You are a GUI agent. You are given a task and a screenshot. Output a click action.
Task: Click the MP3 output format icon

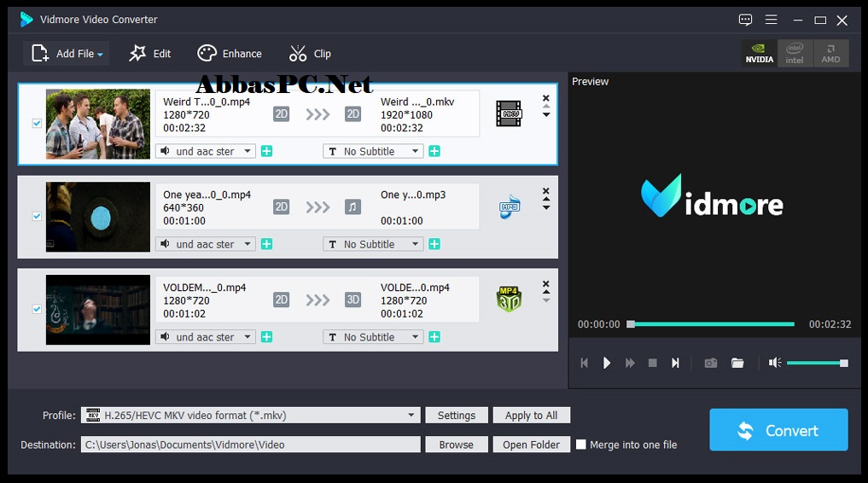point(509,207)
